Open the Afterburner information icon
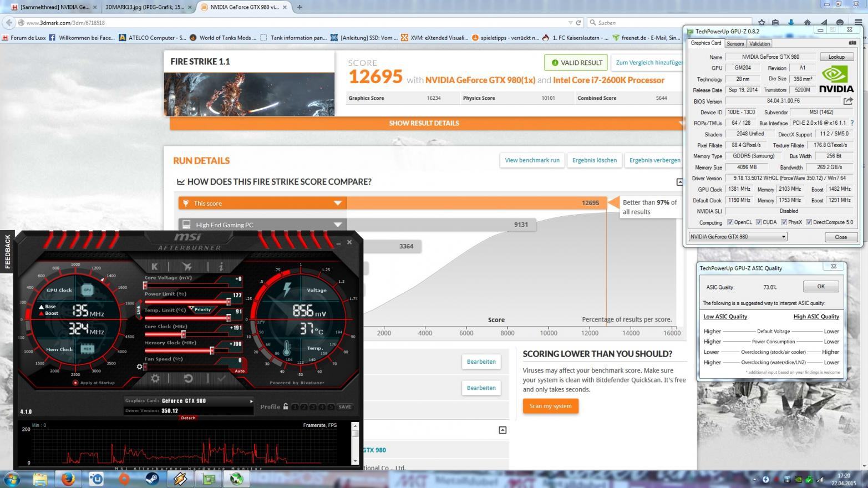This screenshot has width=868, height=488. pyautogui.click(x=221, y=267)
